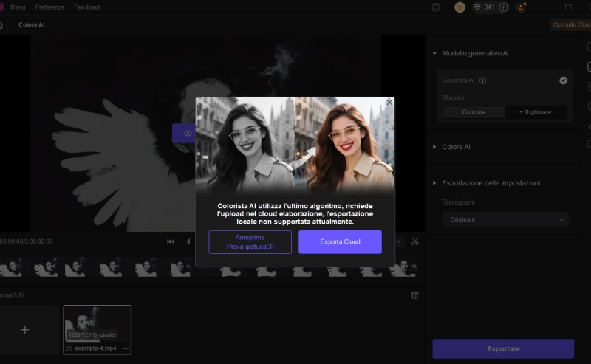Click the diamond credits icon

[x=477, y=7]
